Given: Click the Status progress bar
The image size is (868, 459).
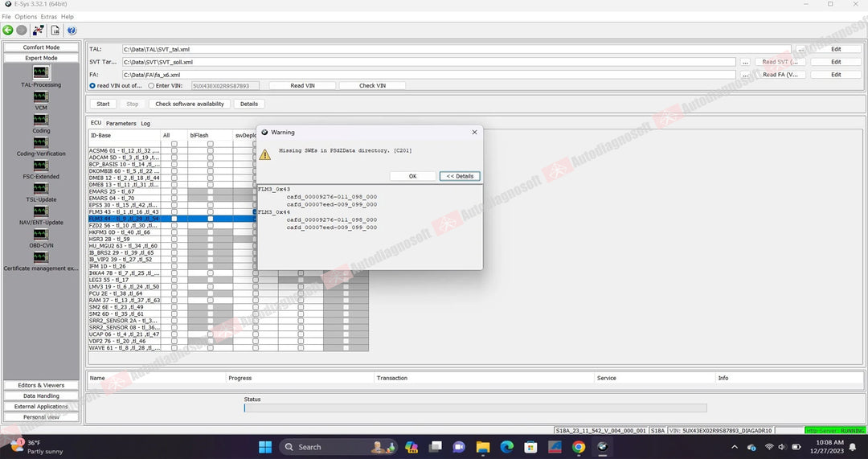Looking at the screenshot, I should click(475, 408).
